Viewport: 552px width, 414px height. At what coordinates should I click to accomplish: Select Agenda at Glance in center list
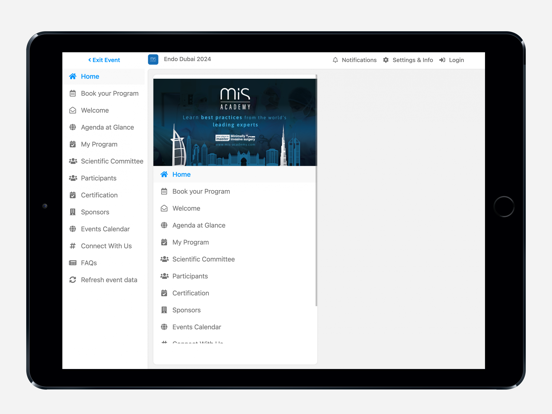pyautogui.click(x=199, y=225)
